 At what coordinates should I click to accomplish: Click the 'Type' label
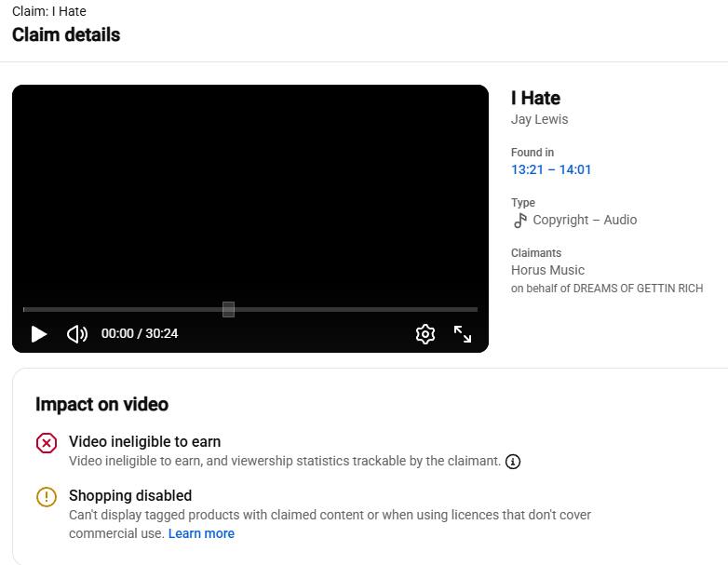[x=523, y=203]
